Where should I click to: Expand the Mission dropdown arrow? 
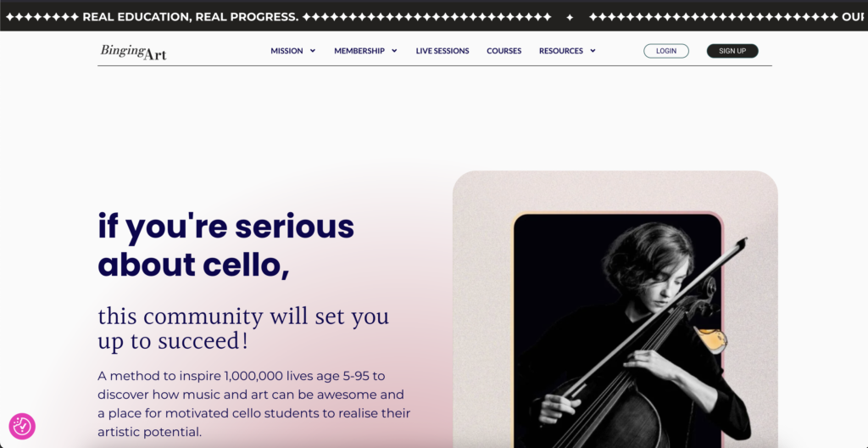coord(313,51)
